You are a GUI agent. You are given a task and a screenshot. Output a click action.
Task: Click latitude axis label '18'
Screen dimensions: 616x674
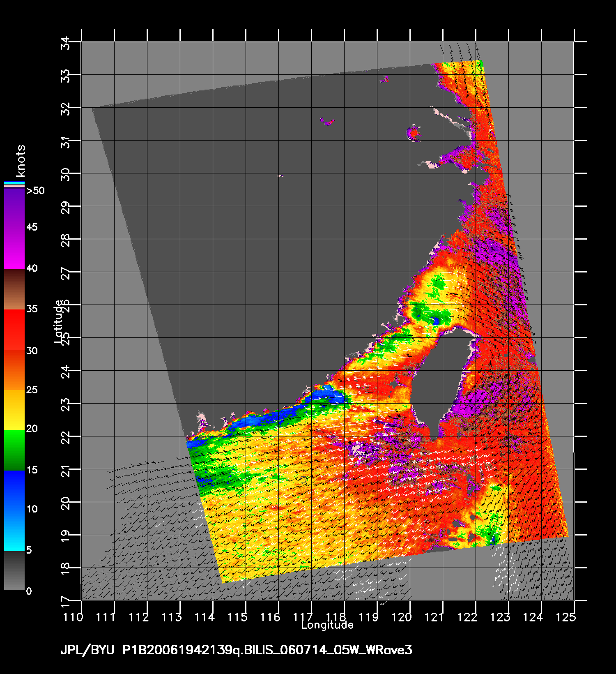pyautogui.click(x=65, y=569)
